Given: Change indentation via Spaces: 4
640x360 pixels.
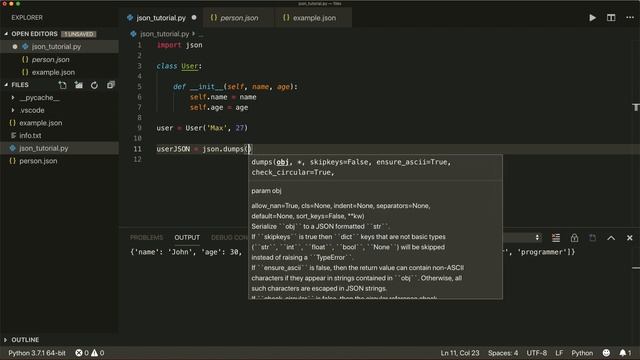Looking at the screenshot, I should coord(503,353).
